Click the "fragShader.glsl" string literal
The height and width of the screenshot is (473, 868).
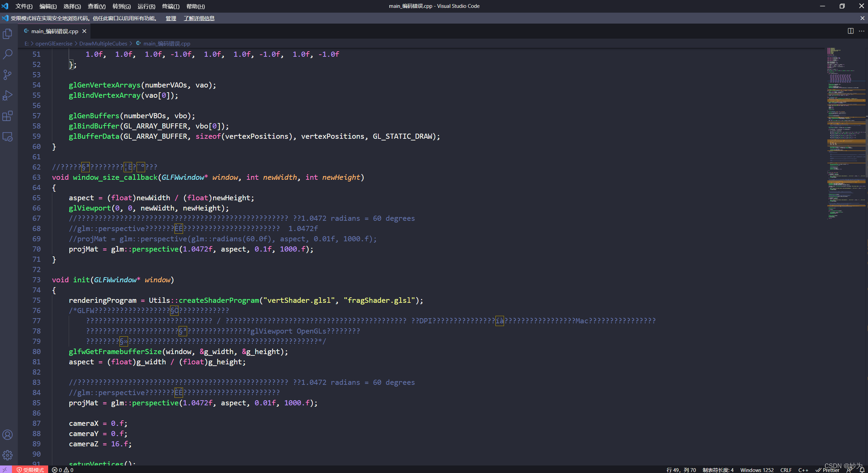[x=379, y=300]
